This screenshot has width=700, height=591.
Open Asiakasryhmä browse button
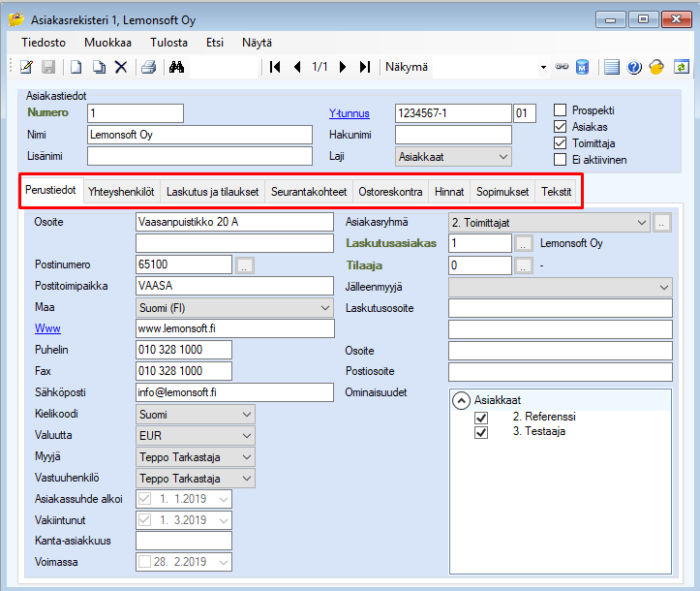point(661,223)
